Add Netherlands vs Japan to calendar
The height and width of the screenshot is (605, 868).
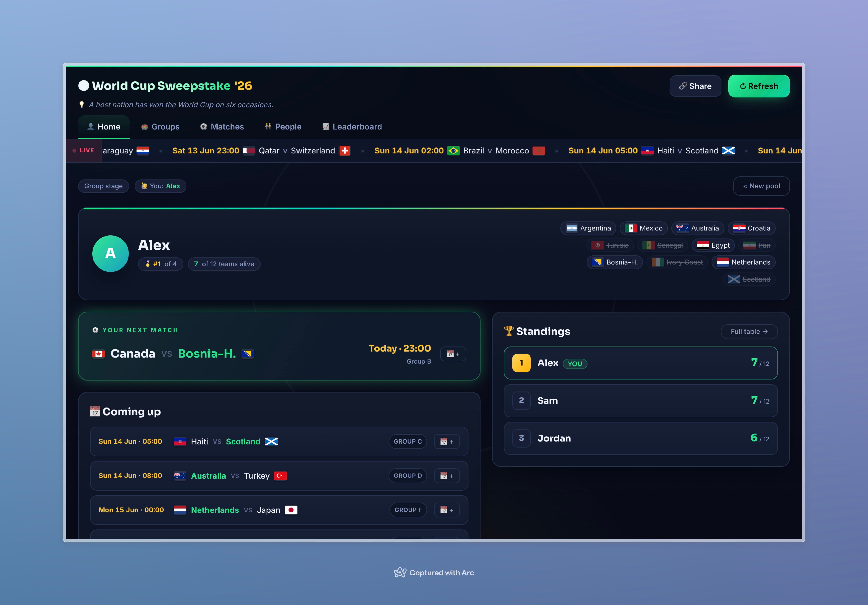click(447, 510)
